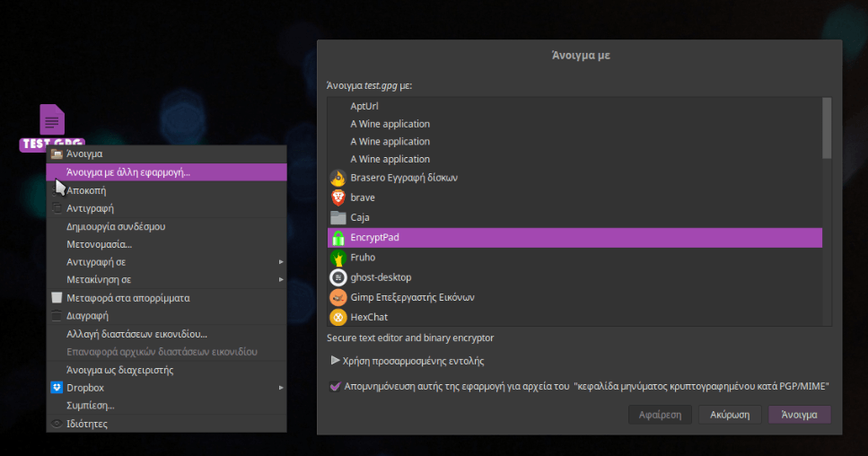
Task: Click the Brasero flame icon
Action: coord(338,178)
